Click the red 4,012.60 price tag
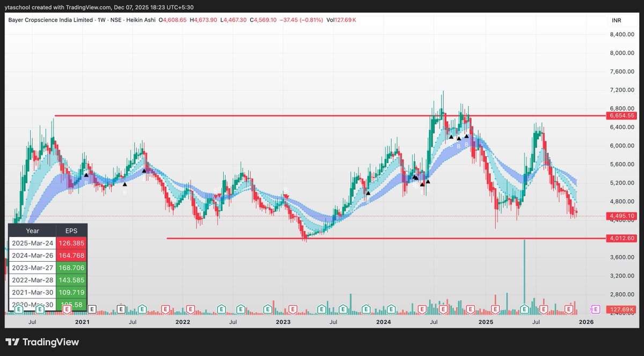This screenshot has height=356, width=644. coord(621,238)
